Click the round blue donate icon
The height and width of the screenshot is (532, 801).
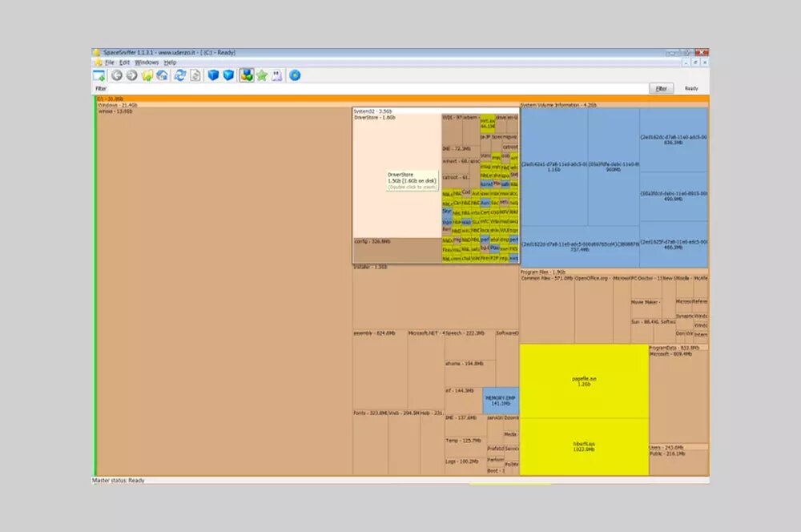[296, 75]
